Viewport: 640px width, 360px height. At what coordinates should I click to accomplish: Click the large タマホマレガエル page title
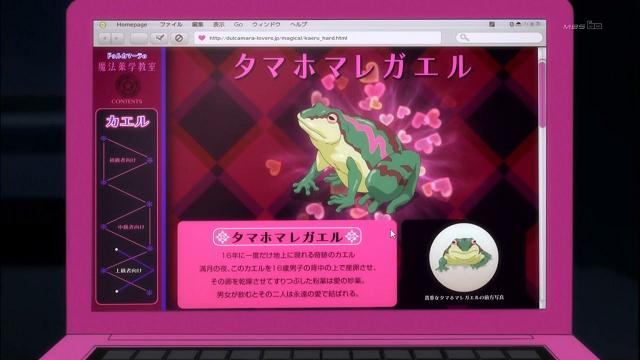[352, 66]
